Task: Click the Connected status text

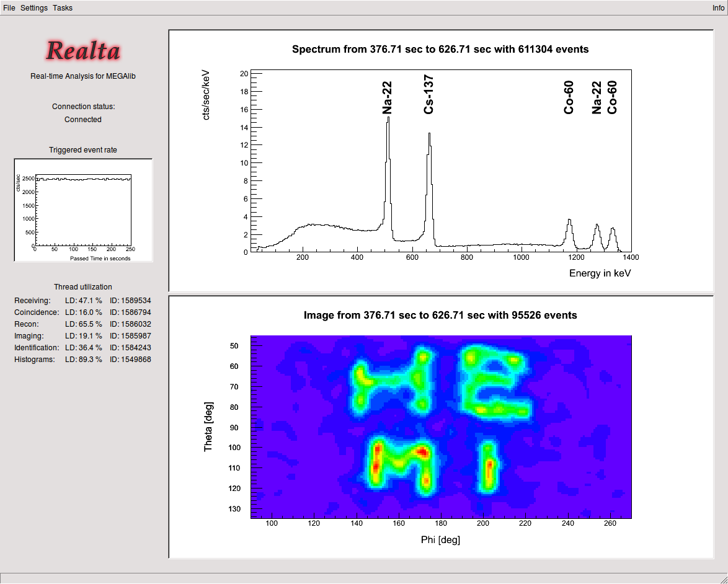Action: tap(83, 119)
